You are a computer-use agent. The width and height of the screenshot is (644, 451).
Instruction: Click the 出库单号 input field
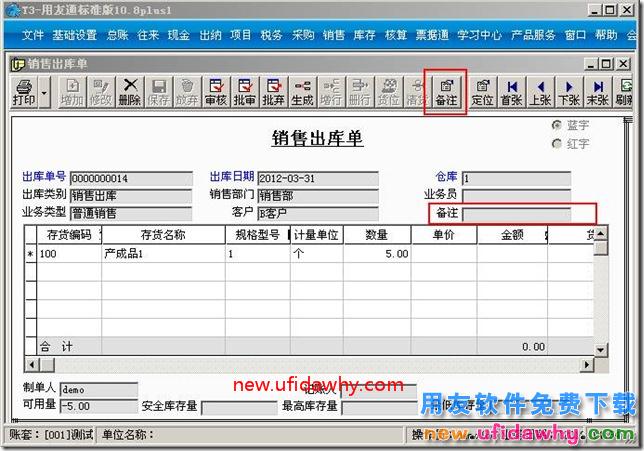[131, 179]
